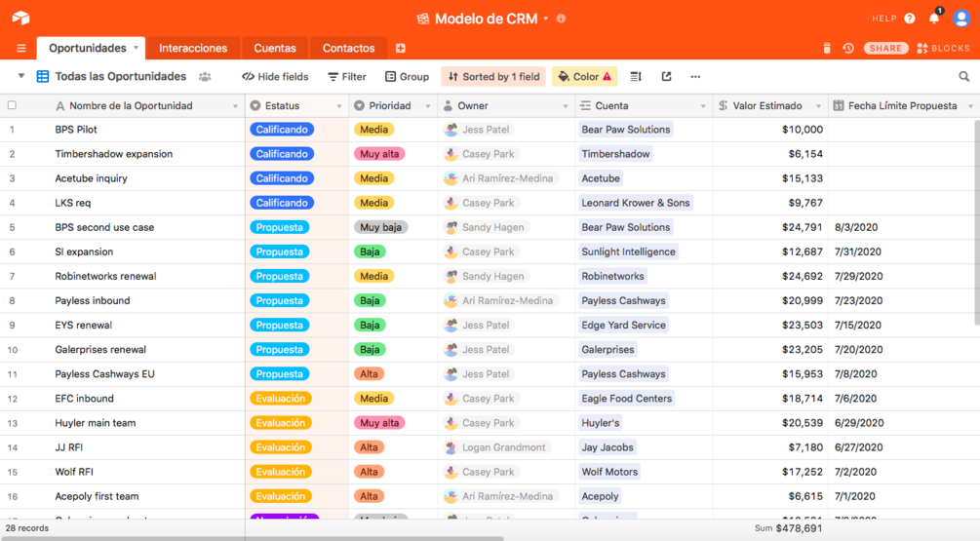Click the horizontal scrollbar at the bottom
980x541 pixels.
click(x=252, y=538)
